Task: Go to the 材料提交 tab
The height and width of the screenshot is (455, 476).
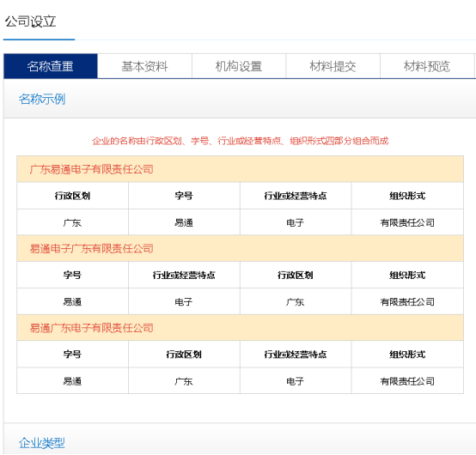Action: click(333, 66)
